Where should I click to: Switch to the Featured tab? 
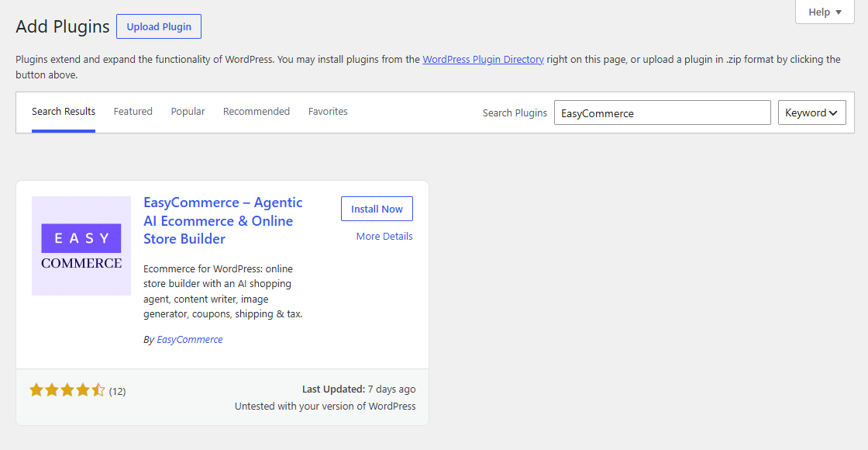133,112
